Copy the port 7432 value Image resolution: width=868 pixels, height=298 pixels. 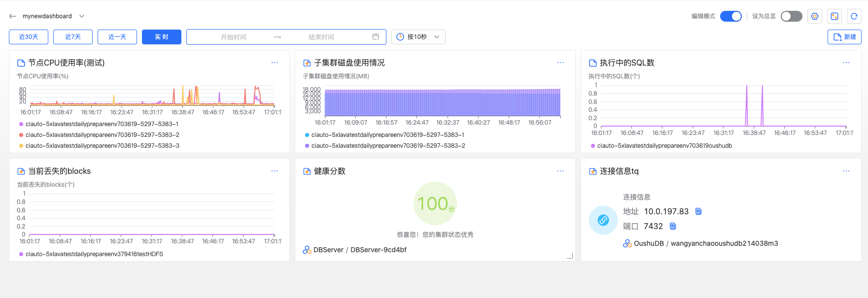click(x=673, y=226)
